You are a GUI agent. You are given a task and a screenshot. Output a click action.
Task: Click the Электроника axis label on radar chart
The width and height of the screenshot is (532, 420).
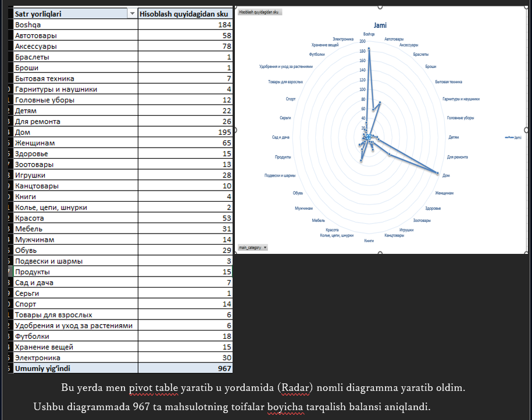click(343, 39)
